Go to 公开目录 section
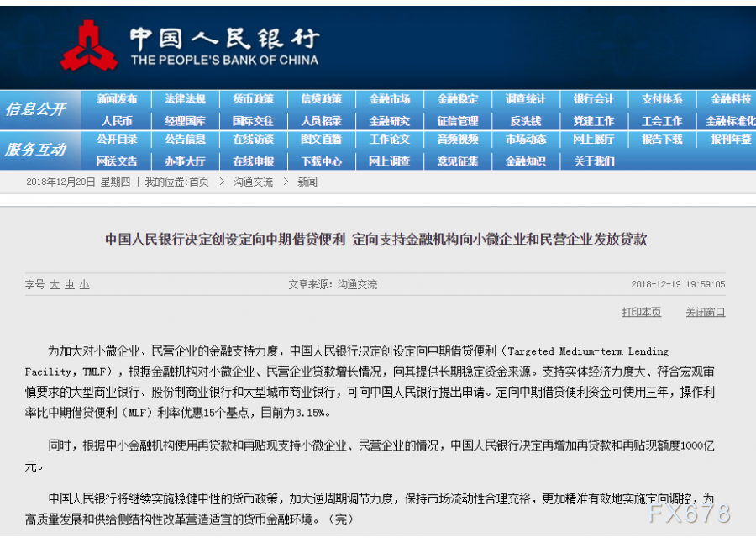Screen dimensions: 756x543 (x=117, y=140)
